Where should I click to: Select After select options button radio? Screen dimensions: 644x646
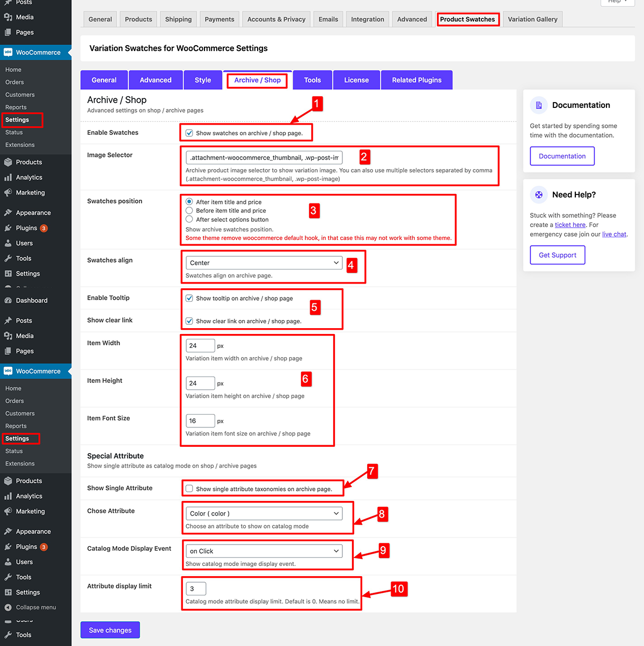click(x=189, y=219)
